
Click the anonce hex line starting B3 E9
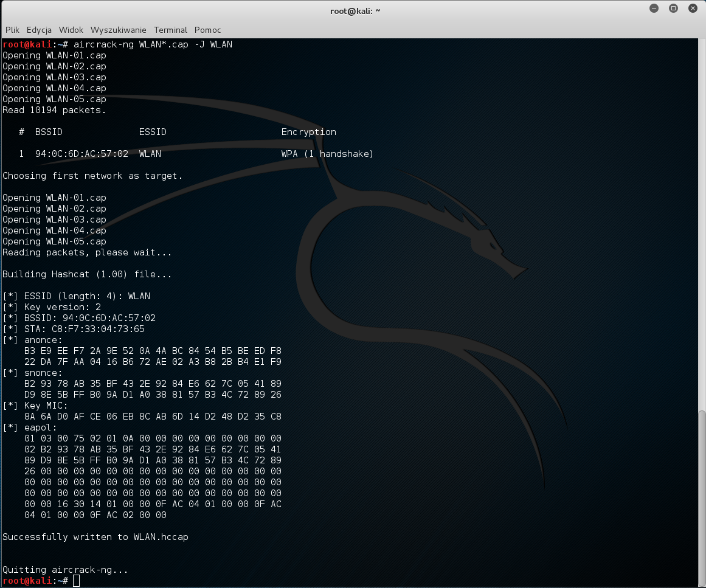pos(153,351)
